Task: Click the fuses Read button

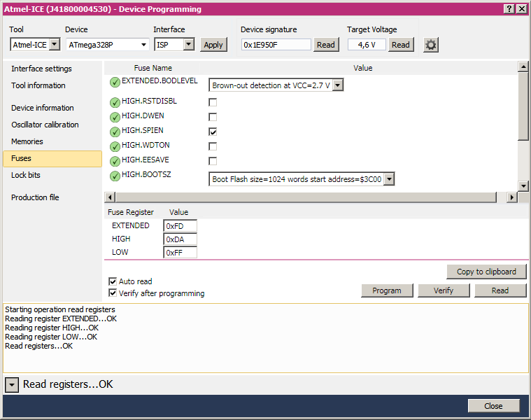Action: (500, 290)
